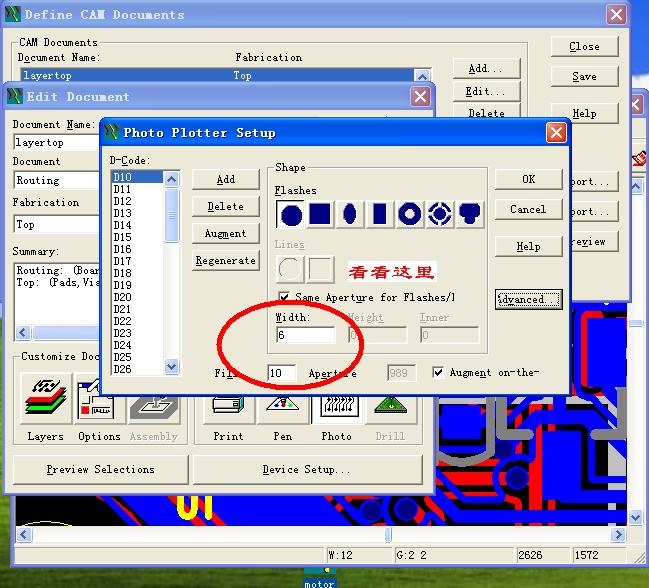Select D13 in D-Code list
This screenshot has height=588, width=649.
137,213
